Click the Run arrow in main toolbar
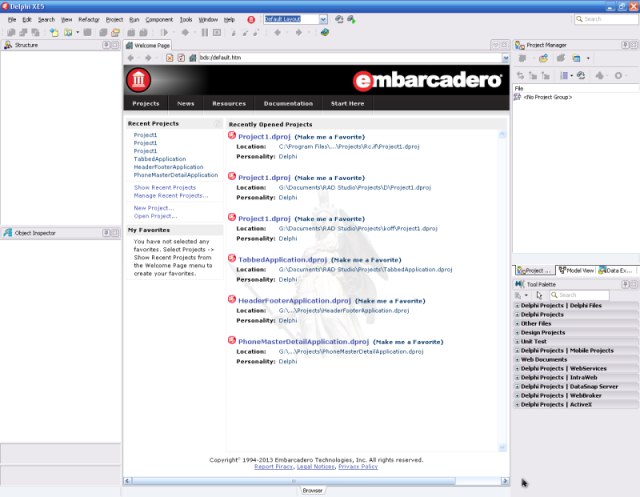 (164, 32)
